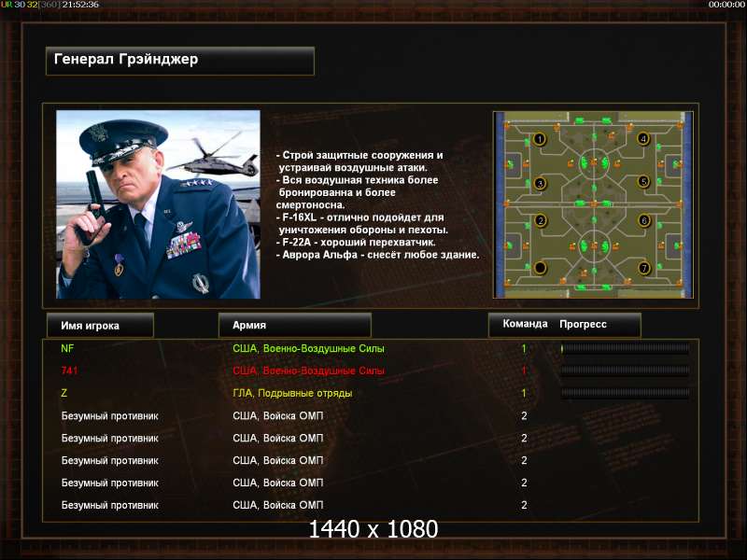Select start position marker 2 on the map
The image size is (747, 560).
[x=541, y=220]
